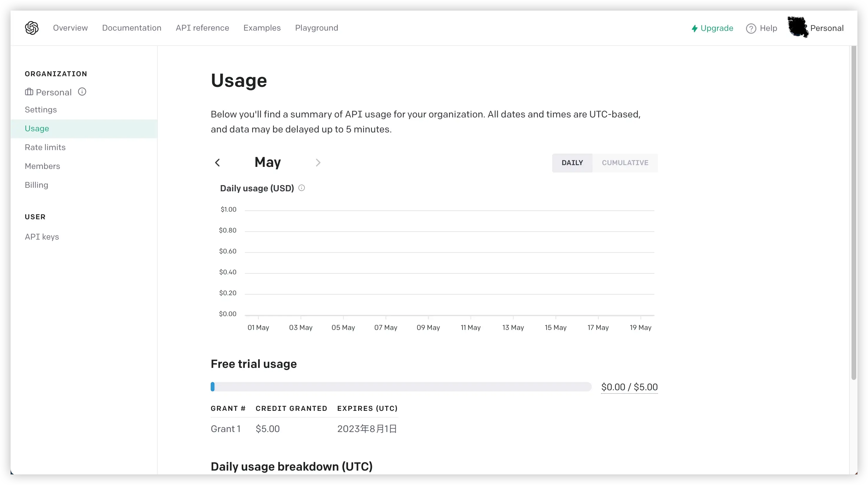Click the CREDIT GRANTED column header
Image resolution: width=868 pixels, height=485 pixels.
point(291,408)
